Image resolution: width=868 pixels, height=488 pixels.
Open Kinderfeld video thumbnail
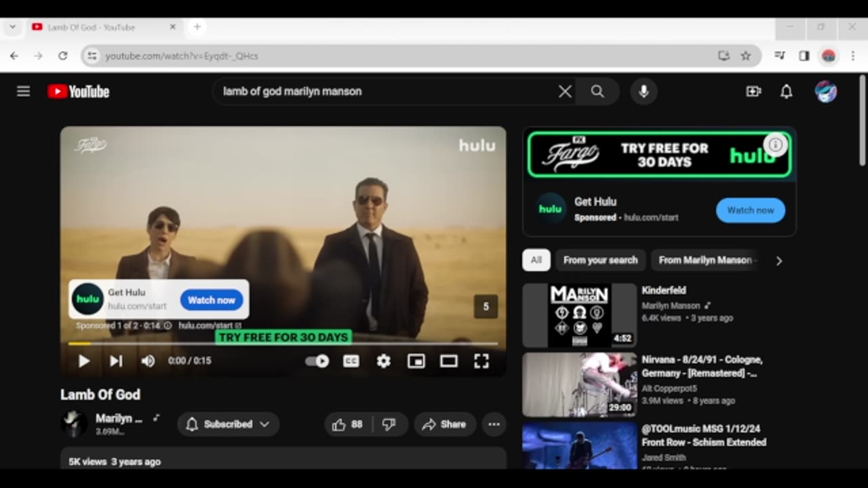(580, 315)
